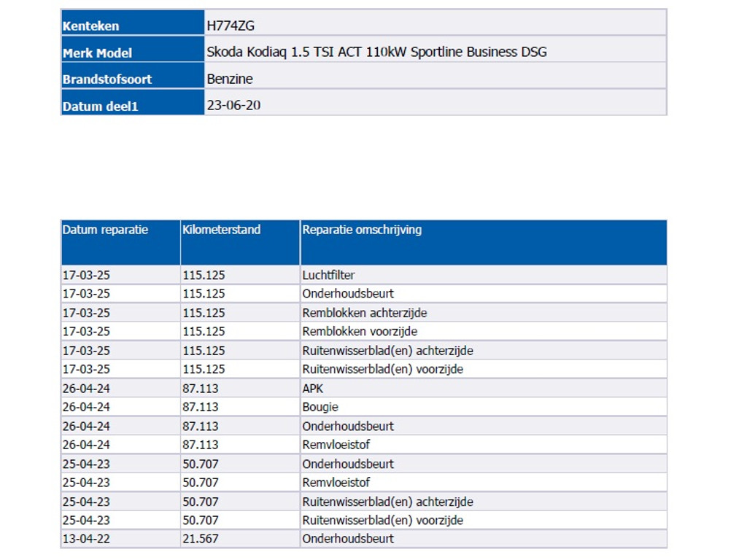Select the Skoda Kodiaq model description
This screenshot has width=747, height=560.
(376, 52)
